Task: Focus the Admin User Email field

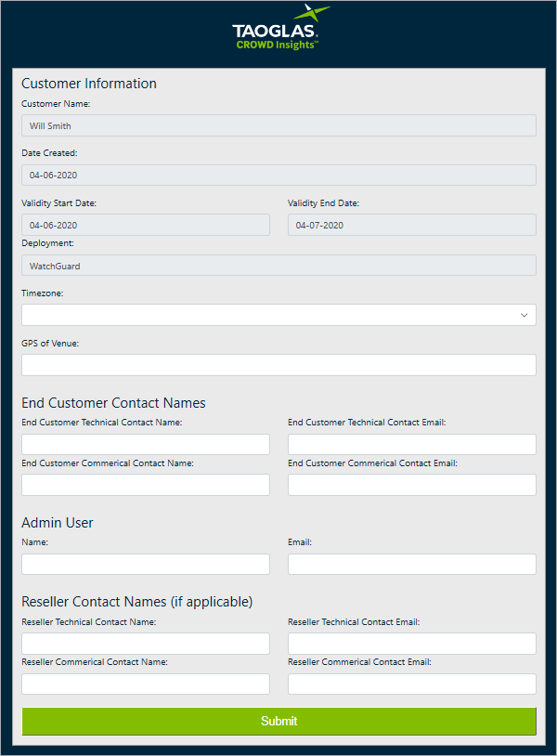Action: pos(411,564)
